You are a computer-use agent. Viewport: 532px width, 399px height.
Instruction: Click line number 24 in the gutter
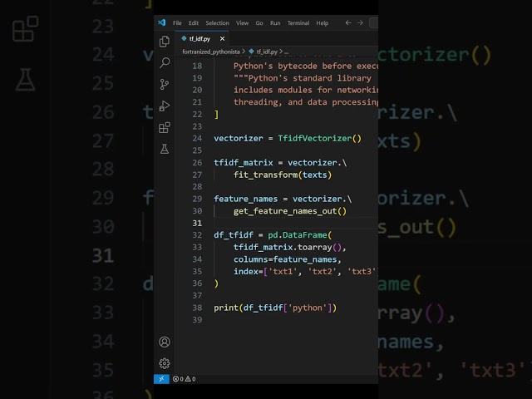pos(197,139)
